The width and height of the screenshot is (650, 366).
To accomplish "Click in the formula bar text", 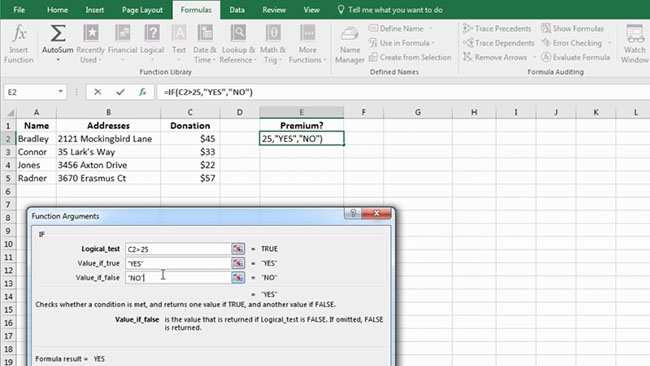I will click(208, 92).
